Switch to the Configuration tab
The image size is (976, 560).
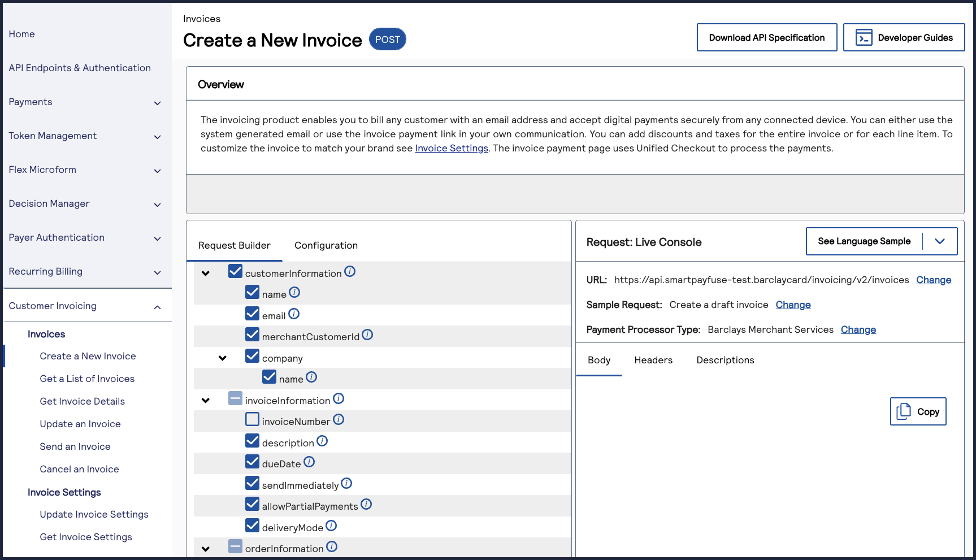pos(326,245)
